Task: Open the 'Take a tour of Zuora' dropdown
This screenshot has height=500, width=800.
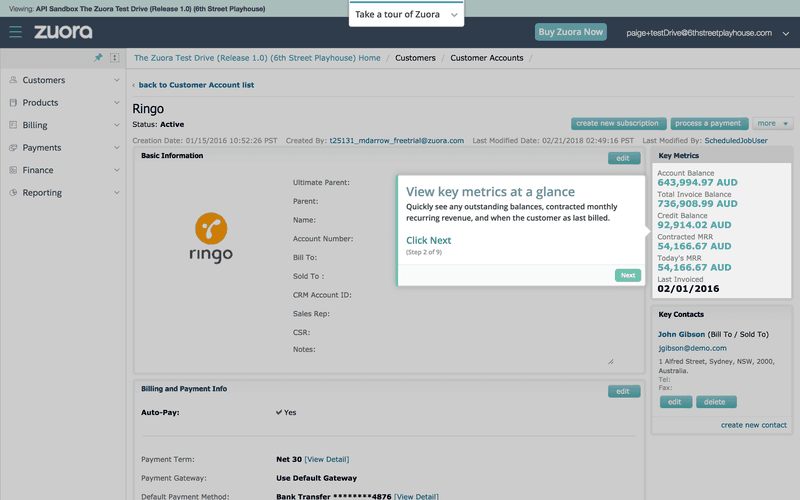Action: click(x=406, y=15)
